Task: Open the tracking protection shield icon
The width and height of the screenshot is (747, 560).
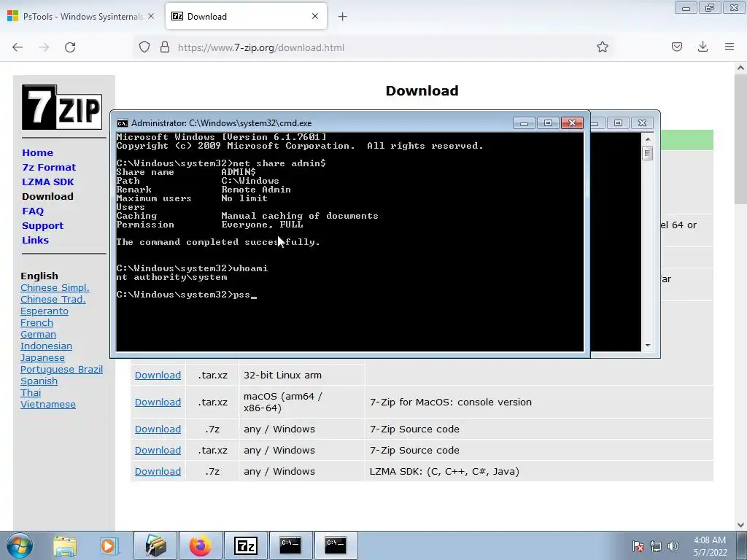Action: [x=144, y=47]
